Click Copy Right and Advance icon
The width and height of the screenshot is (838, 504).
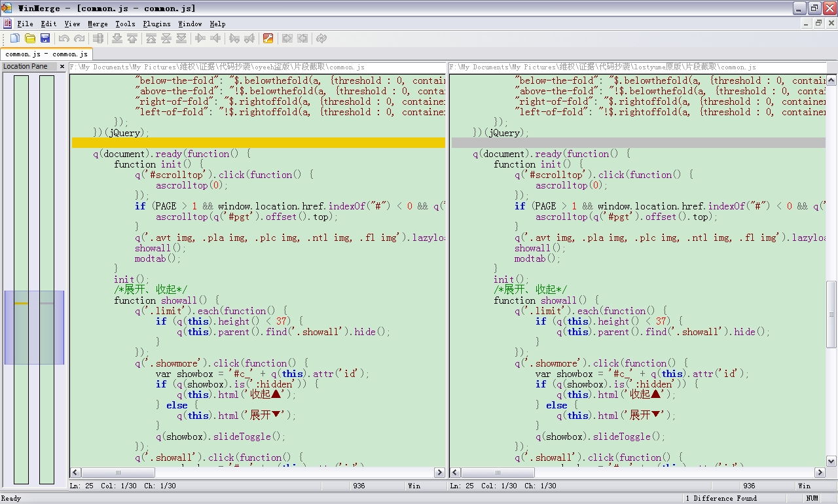[x=234, y=39]
